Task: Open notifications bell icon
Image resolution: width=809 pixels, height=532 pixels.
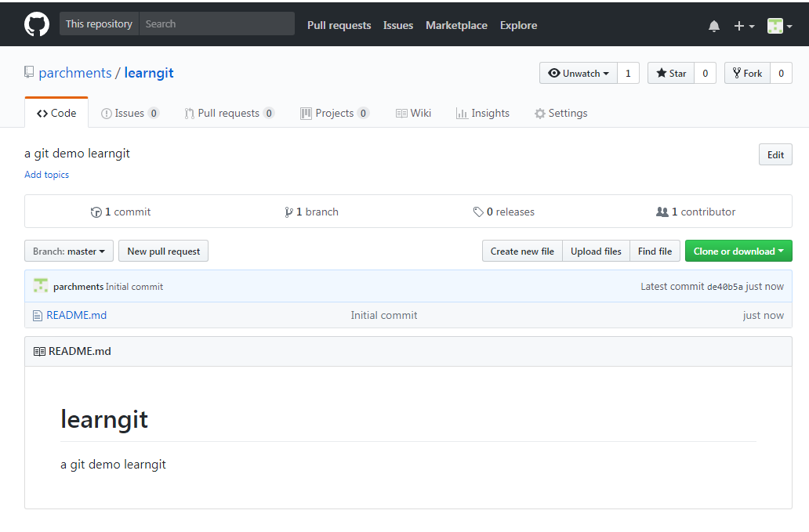Action: coord(713,26)
